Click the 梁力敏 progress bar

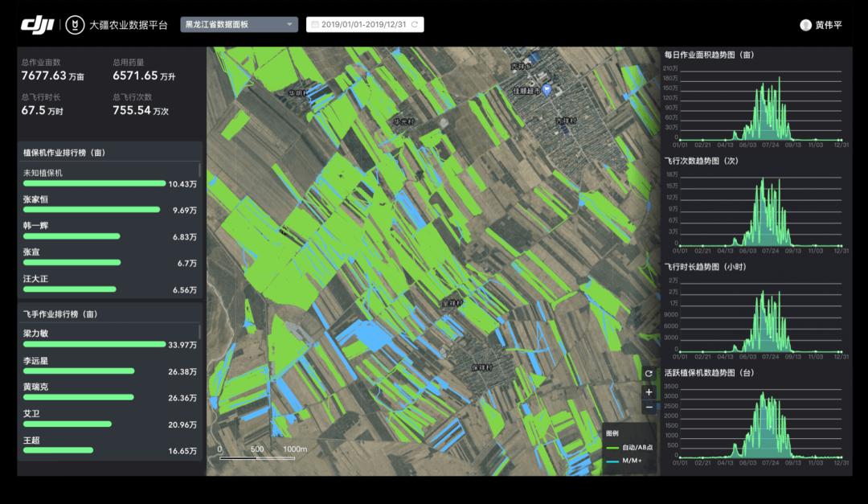pyautogui.click(x=95, y=345)
